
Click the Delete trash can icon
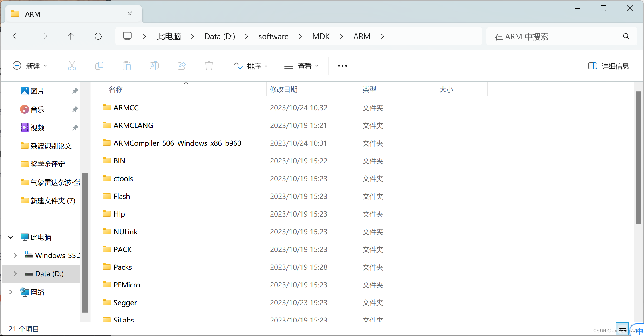[x=209, y=66]
